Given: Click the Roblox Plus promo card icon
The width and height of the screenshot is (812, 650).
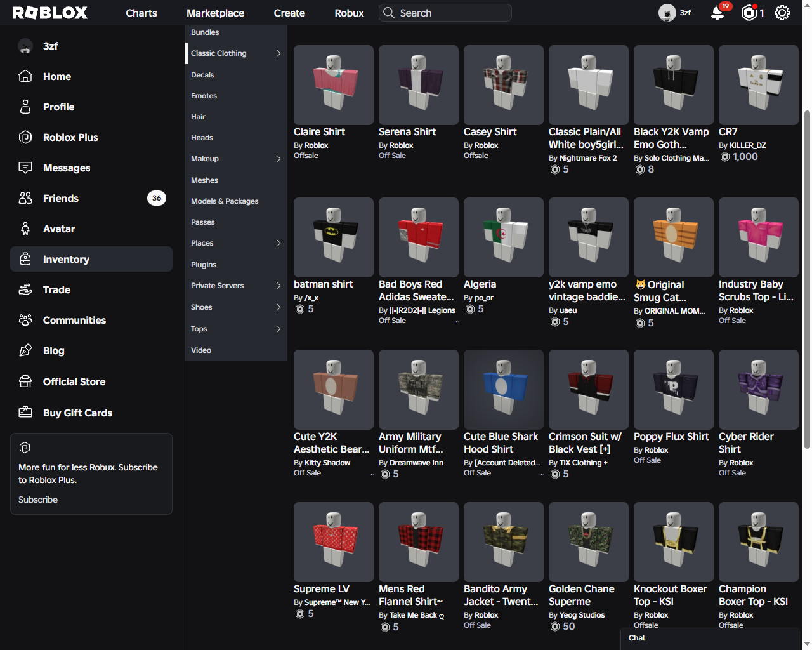Looking at the screenshot, I should coord(25,448).
